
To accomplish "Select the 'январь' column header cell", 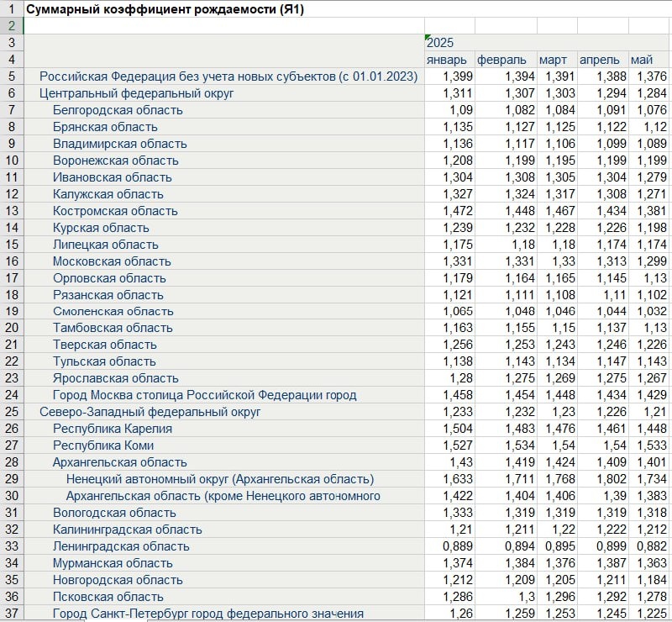I will 449,60.
